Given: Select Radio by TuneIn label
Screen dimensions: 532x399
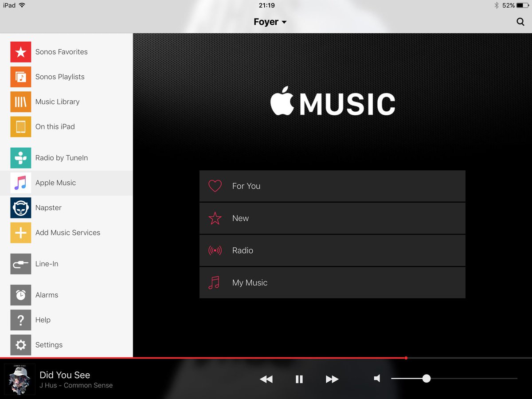Looking at the screenshot, I should pyautogui.click(x=62, y=158).
